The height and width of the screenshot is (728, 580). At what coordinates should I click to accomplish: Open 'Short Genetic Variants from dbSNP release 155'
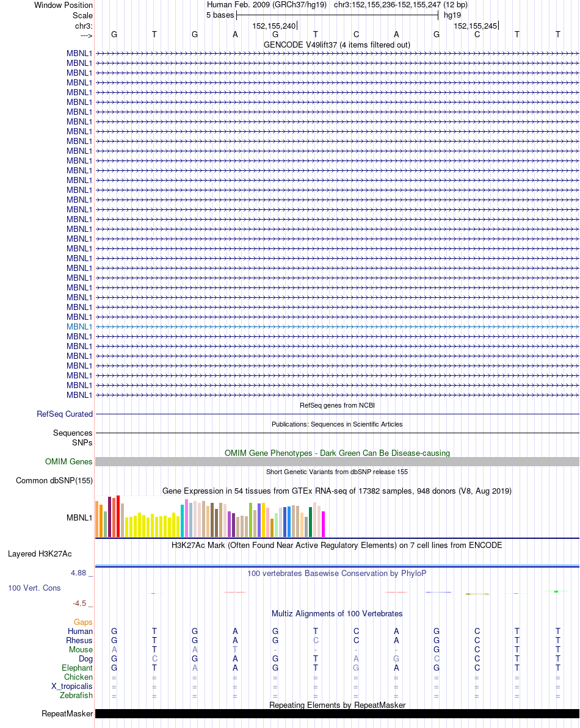(337, 472)
